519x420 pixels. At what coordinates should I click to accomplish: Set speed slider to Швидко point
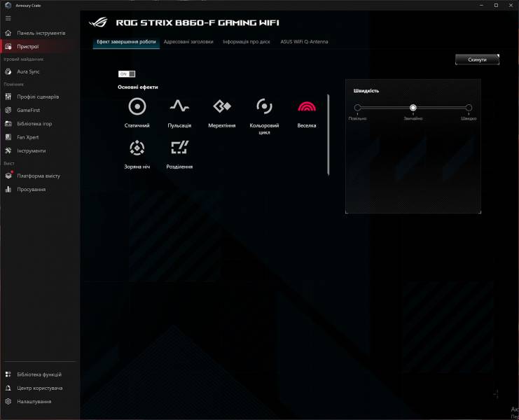(469, 108)
